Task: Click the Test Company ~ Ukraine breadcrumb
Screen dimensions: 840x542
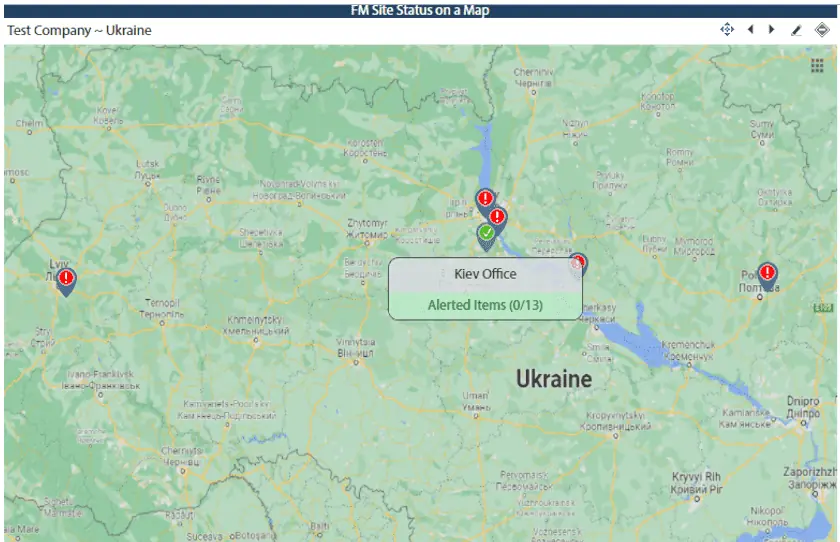Action: [x=79, y=31]
